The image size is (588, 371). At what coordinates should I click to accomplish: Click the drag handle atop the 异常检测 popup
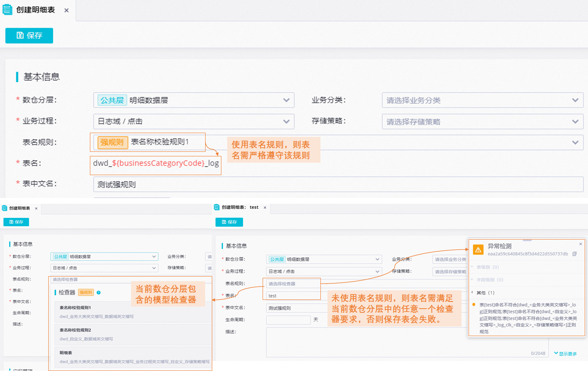pyautogui.click(x=527, y=240)
